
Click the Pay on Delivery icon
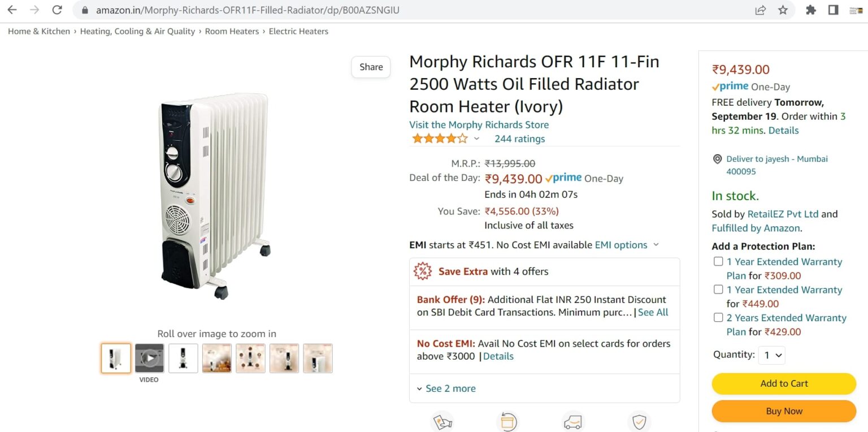442,421
